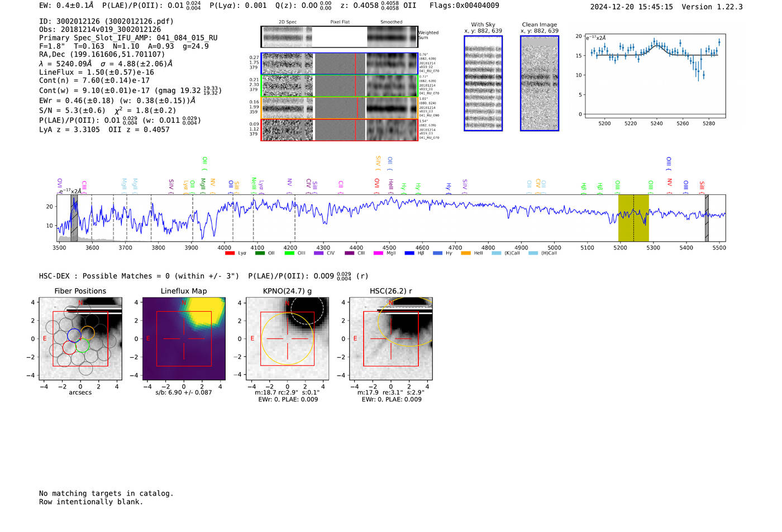782x532 pixels.
Task: Select the MgII magenta legend swatch
Action: coord(378,253)
